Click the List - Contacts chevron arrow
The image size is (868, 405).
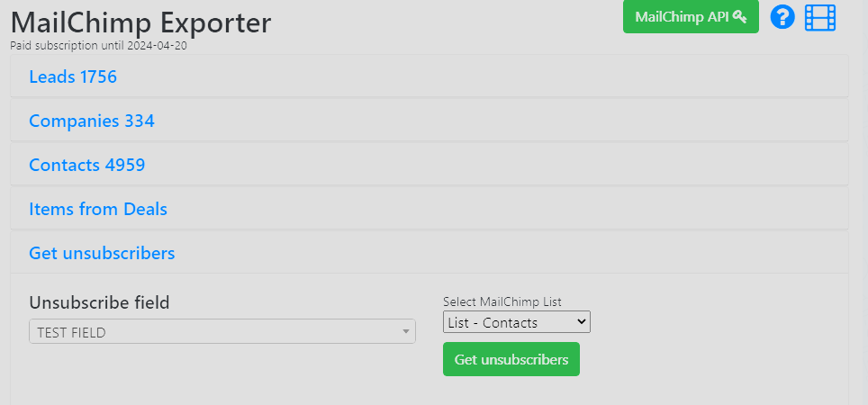[582, 322]
